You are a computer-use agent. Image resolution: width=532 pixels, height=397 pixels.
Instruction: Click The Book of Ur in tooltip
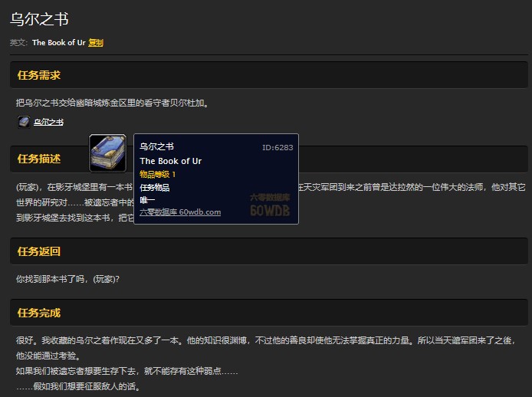click(170, 161)
